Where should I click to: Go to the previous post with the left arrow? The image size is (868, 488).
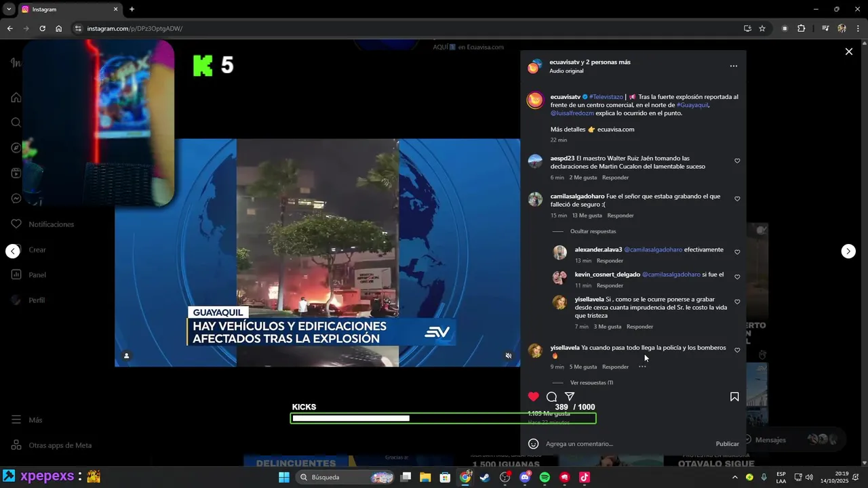coord(13,251)
